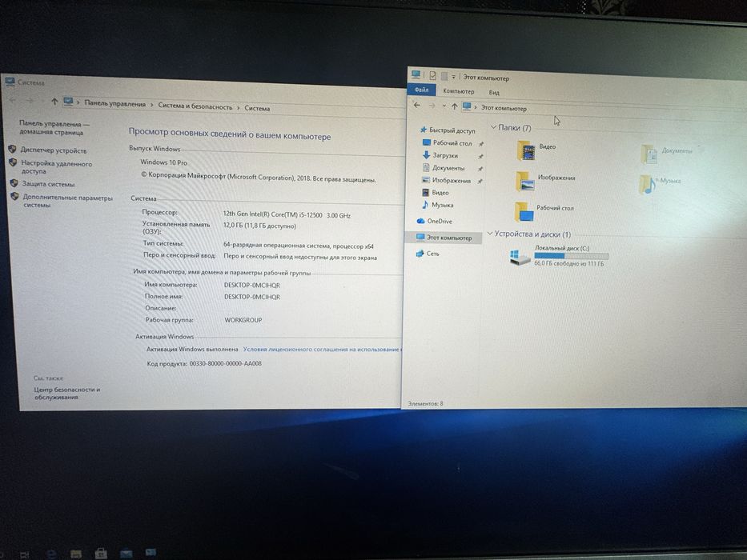Image resolution: width=747 pixels, height=560 pixels.
Task: Open Защита системы link
Action: pos(48,184)
